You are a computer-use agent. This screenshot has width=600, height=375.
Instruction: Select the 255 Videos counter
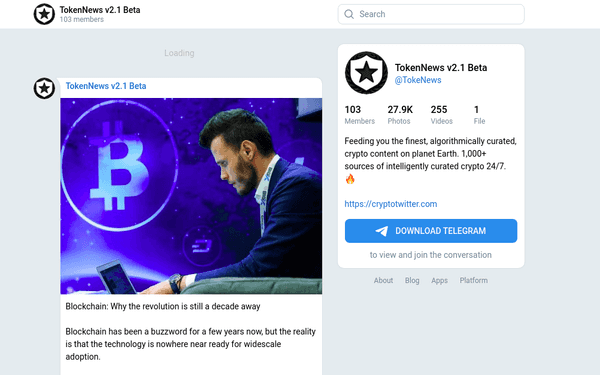pos(442,115)
